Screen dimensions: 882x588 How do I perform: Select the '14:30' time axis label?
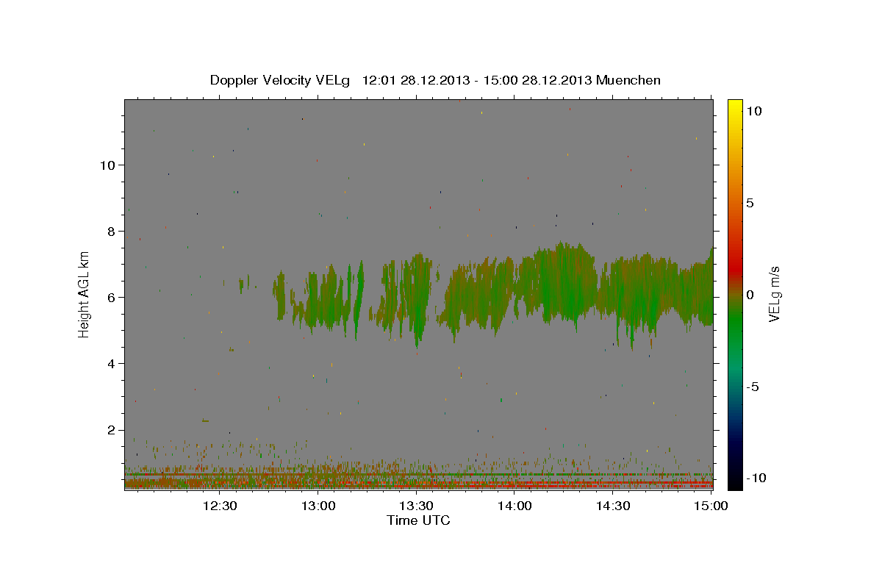[613, 506]
